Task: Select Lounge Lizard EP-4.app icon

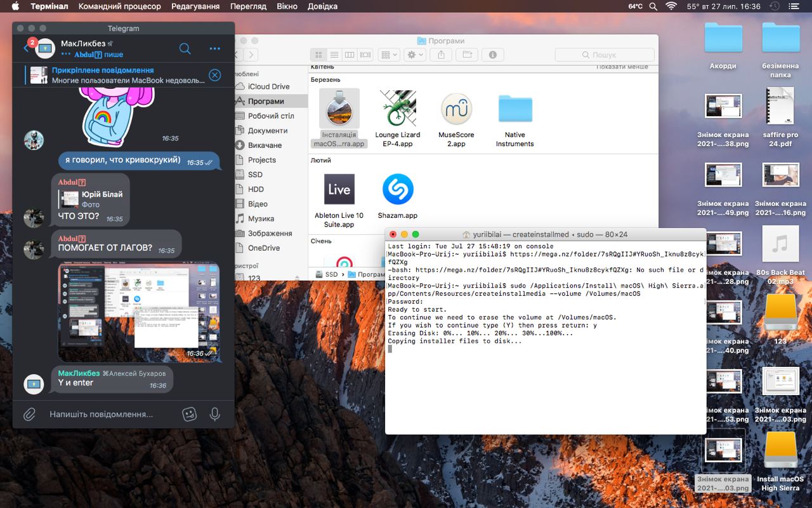Action: [x=398, y=109]
